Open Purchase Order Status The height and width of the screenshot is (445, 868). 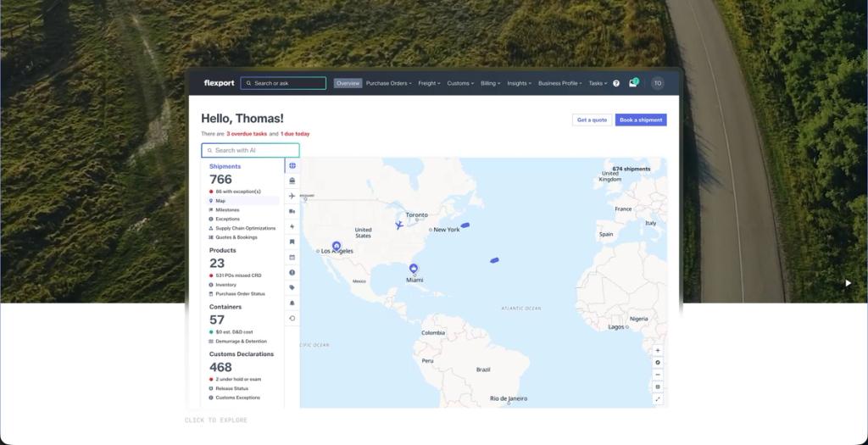240,294
